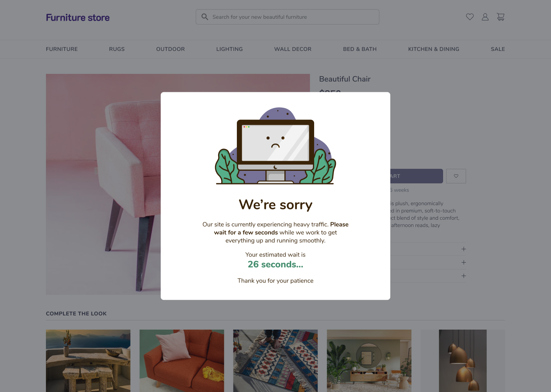Screen dimensions: 551x392
Task: Open the patterned rug thumbnail
Action: [x=275, y=361]
